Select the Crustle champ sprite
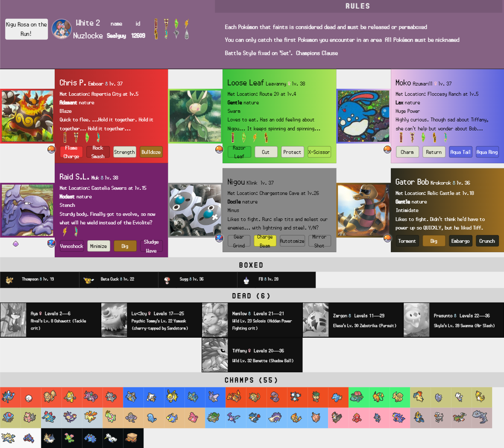This screenshot has height=448, width=504. tap(131, 438)
